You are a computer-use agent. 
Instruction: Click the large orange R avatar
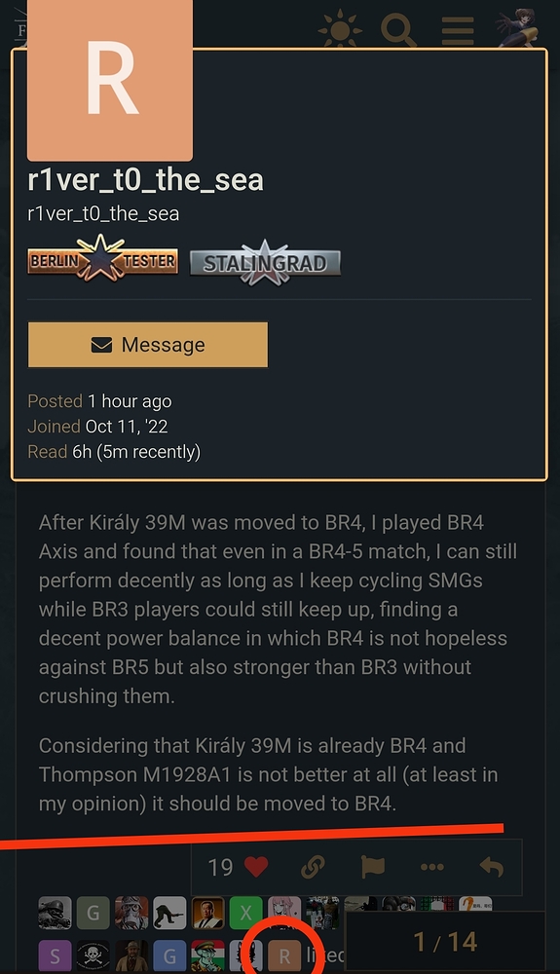[x=110, y=80]
